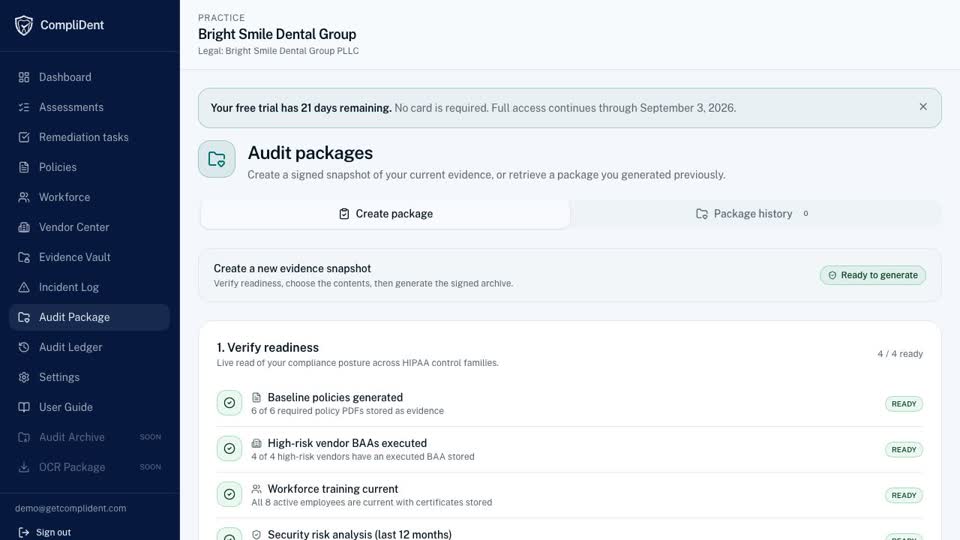Select Audit Package in the sidebar
Image resolution: width=960 pixels, height=540 pixels.
coord(89,317)
